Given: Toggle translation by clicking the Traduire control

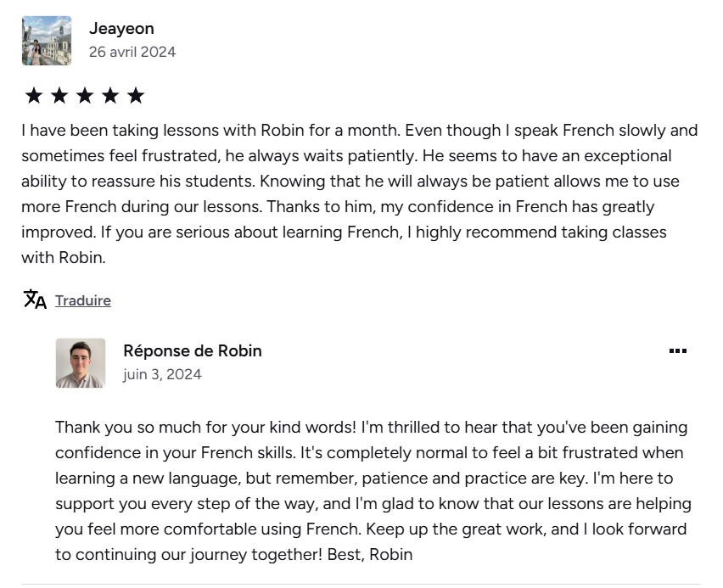Looking at the screenshot, I should coord(82,300).
